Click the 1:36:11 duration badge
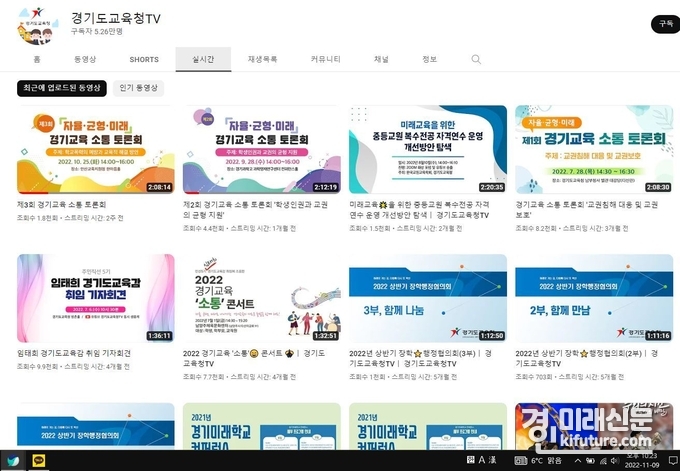This screenshot has width=680, height=471. 160,336
